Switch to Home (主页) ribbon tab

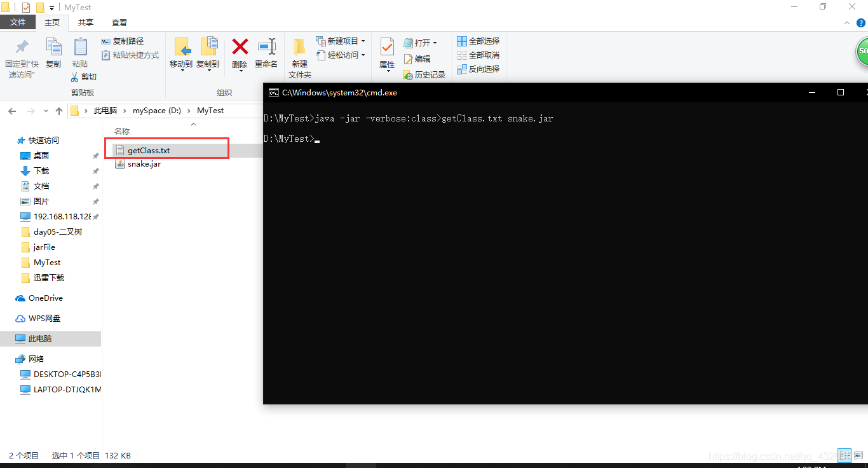[x=52, y=22]
